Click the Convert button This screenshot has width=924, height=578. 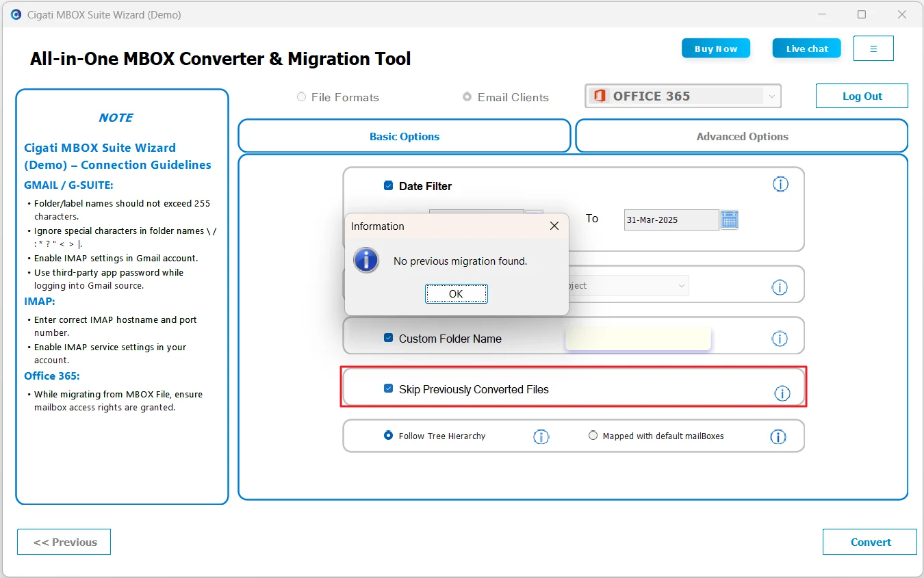coord(870,542)
